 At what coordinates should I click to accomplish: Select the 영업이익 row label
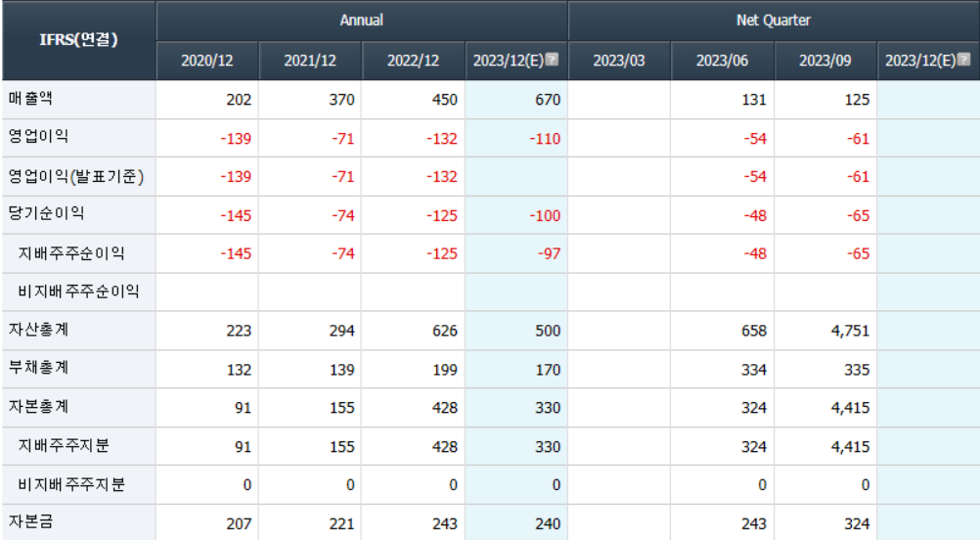coord(38,136)
